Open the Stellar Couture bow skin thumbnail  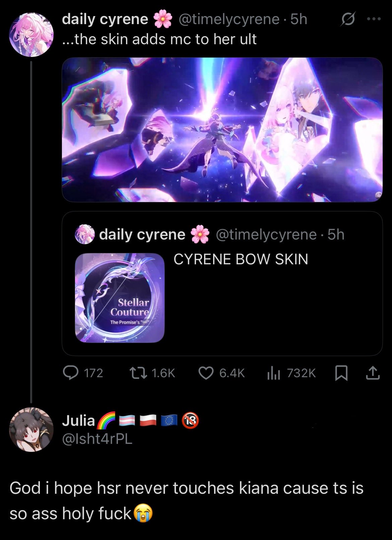(120, 298)
